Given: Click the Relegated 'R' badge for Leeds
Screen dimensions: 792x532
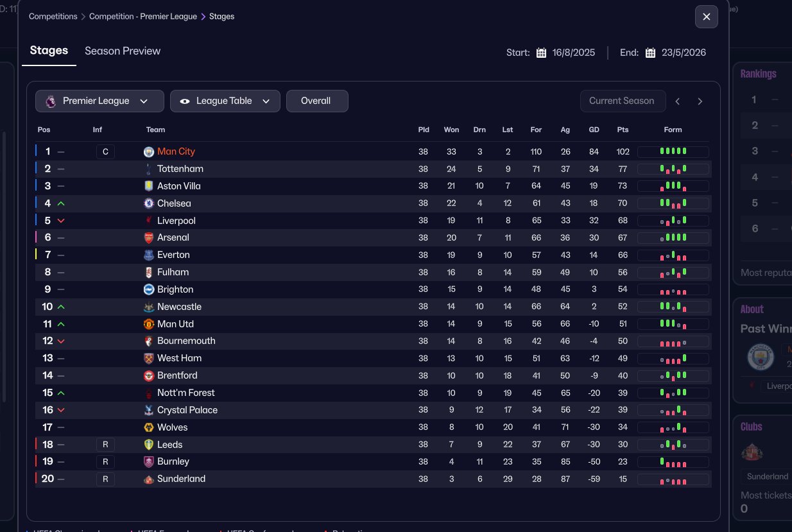Looking at the screenshot, I should click(105, 445).
